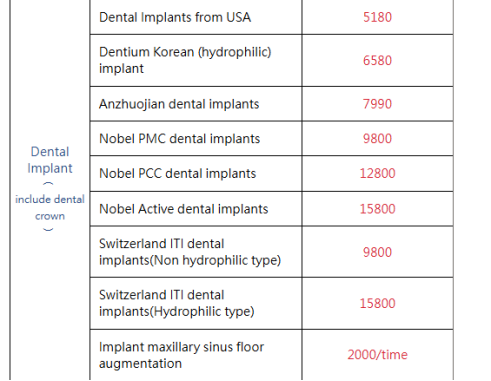Click the Dental Implant category heading
This screenshot has width=491, height=381.
click(x=50, y=160)
